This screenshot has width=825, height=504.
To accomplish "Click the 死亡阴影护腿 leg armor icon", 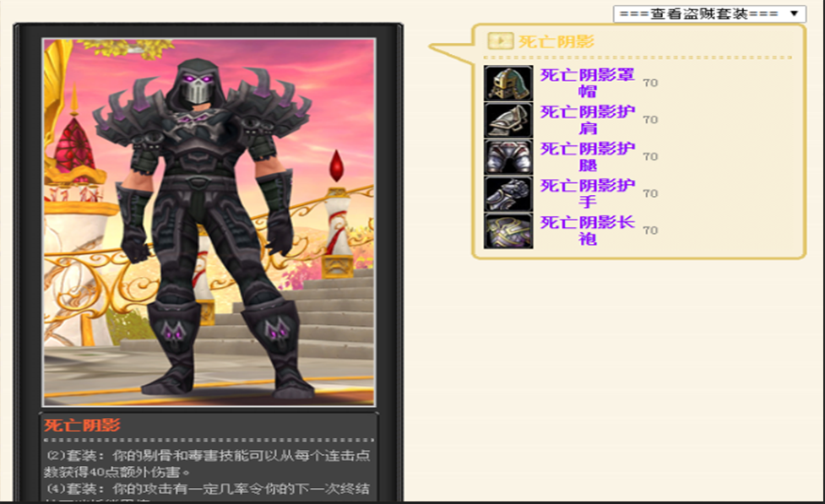I will tap(508, 157).
